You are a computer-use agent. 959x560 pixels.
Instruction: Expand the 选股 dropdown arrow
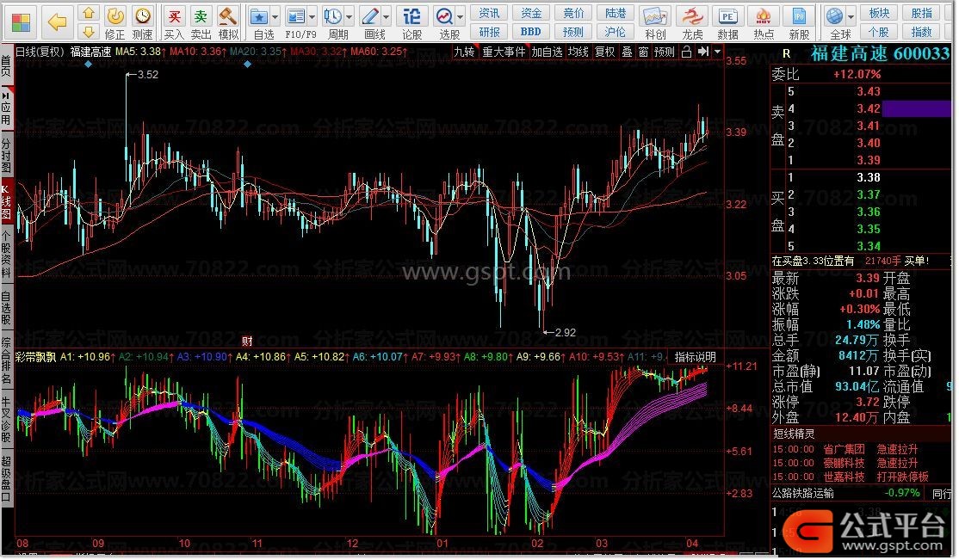pyautogui.click(x=460, y=17)
